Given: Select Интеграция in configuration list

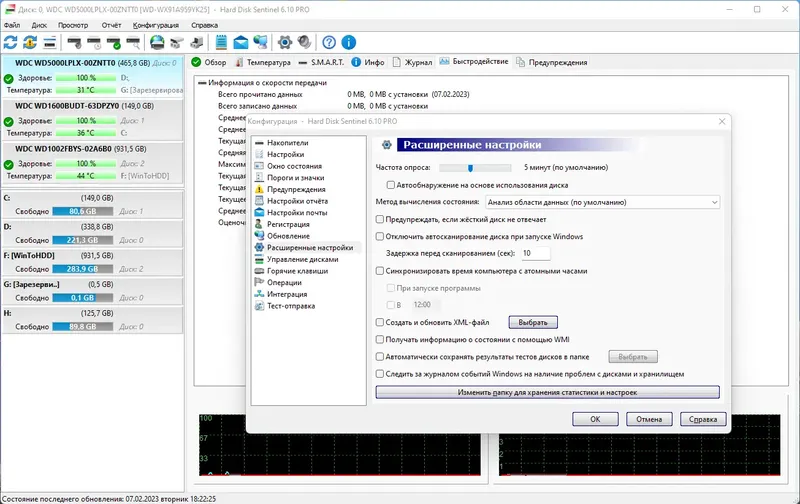Looking at the screenshot, I should tap(287, 294).
